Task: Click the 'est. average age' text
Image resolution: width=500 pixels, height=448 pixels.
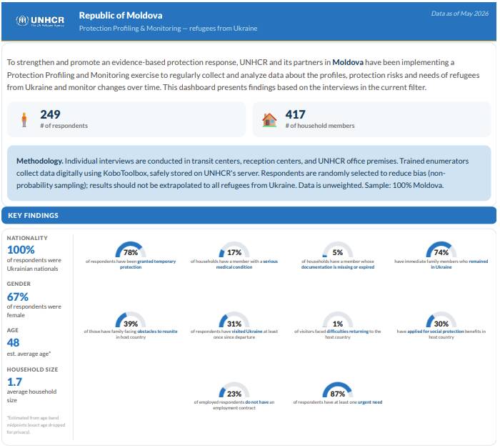Action: click(x=29, y=354)
